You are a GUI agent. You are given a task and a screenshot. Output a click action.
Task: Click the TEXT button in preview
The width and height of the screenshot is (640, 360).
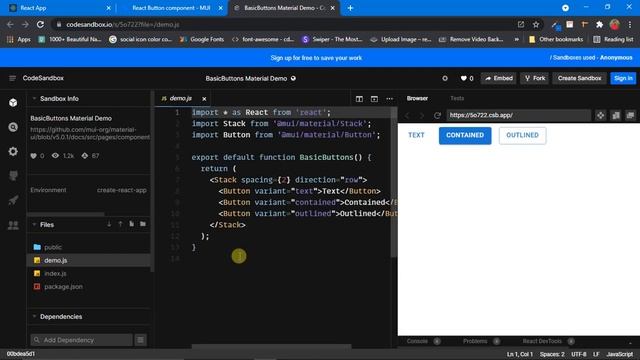pos(416,135)
